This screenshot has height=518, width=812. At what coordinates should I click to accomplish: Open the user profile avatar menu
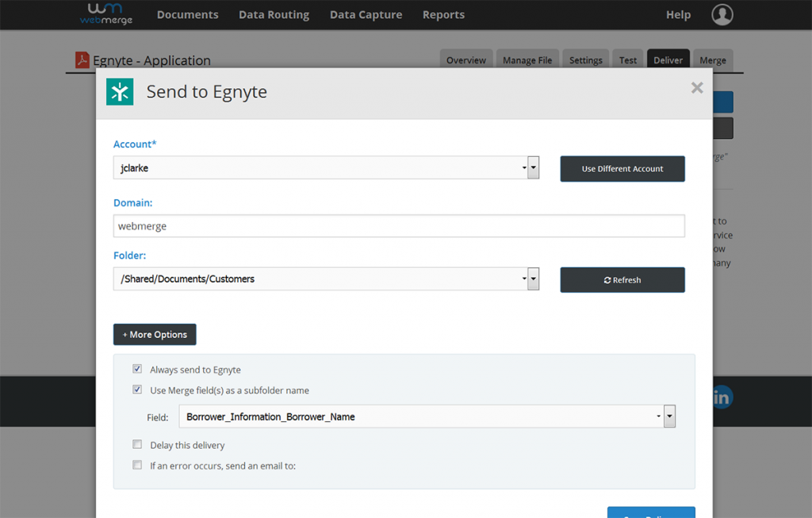(722, 14)
